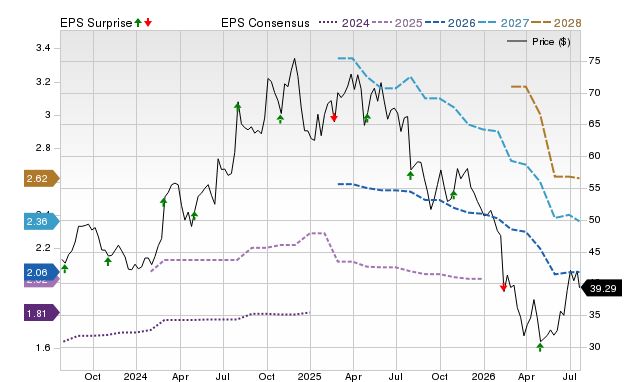This screenshot has height=382, width=640.
Task: Click the 1.6 label on the EPS axis
Action: [x=43, y=348]
